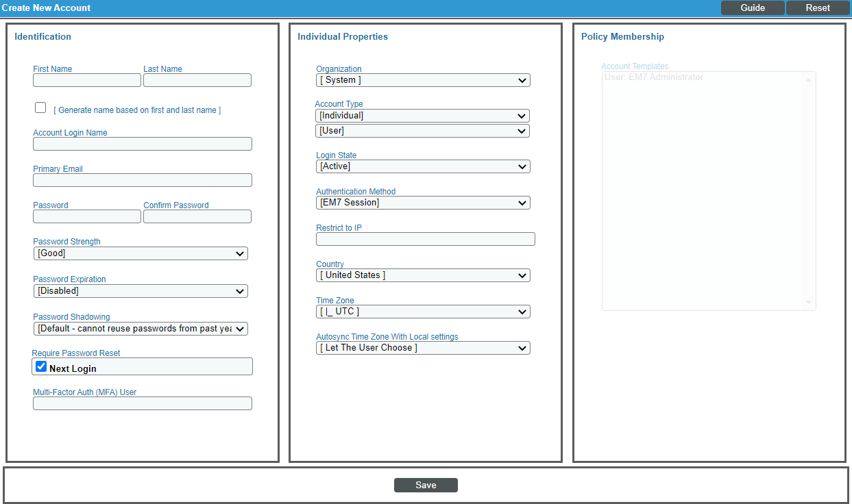Click the Save button

(426, 485)
